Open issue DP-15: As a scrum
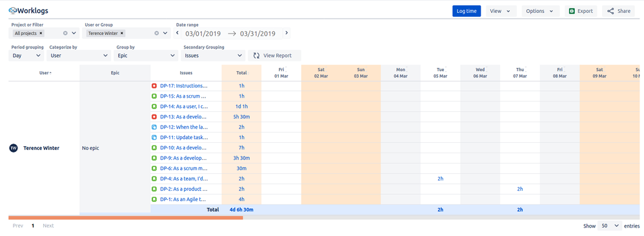The height and width of the screenshot is (236, 644). 183,96
